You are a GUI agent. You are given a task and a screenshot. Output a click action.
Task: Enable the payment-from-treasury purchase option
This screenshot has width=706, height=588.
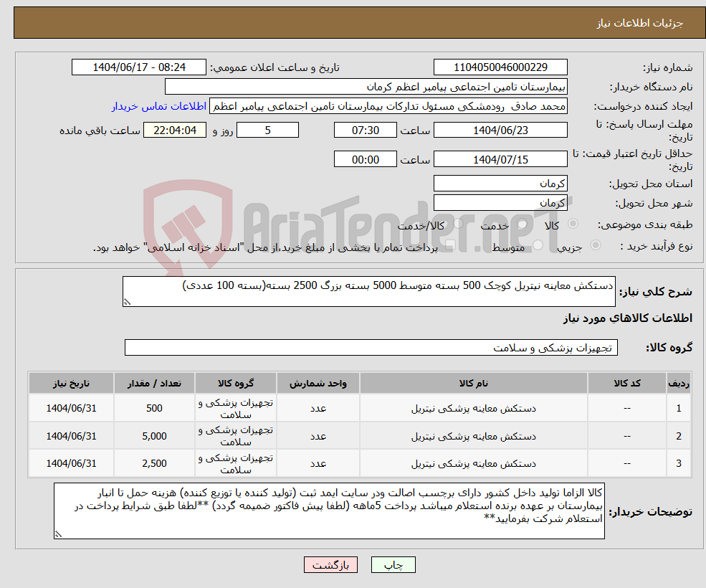pos(450,245)
